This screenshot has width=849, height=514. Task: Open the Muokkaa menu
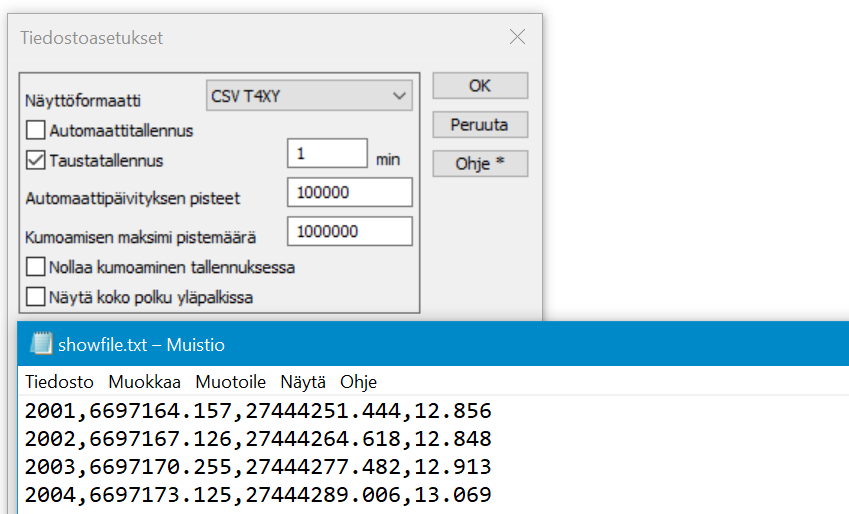coord(144,382)
